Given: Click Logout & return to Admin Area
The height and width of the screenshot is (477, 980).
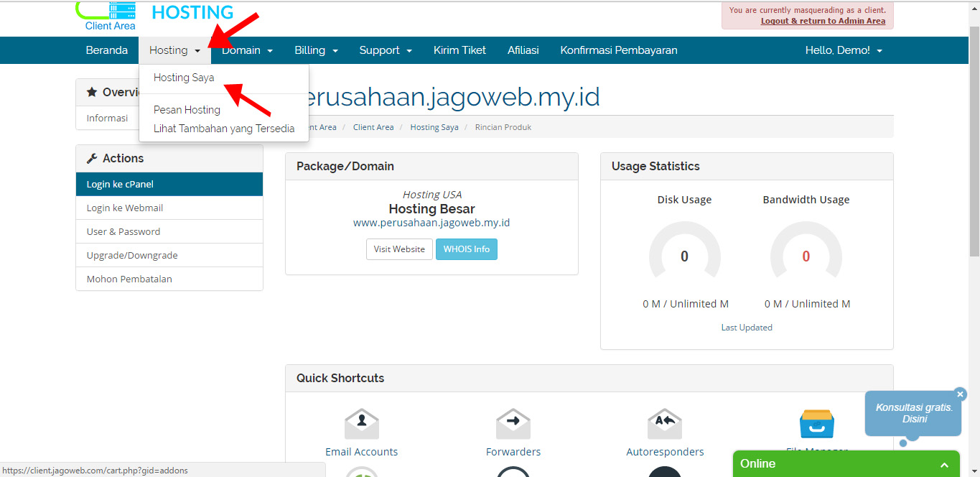Looking at the screenshot, I should click(823, 21).
